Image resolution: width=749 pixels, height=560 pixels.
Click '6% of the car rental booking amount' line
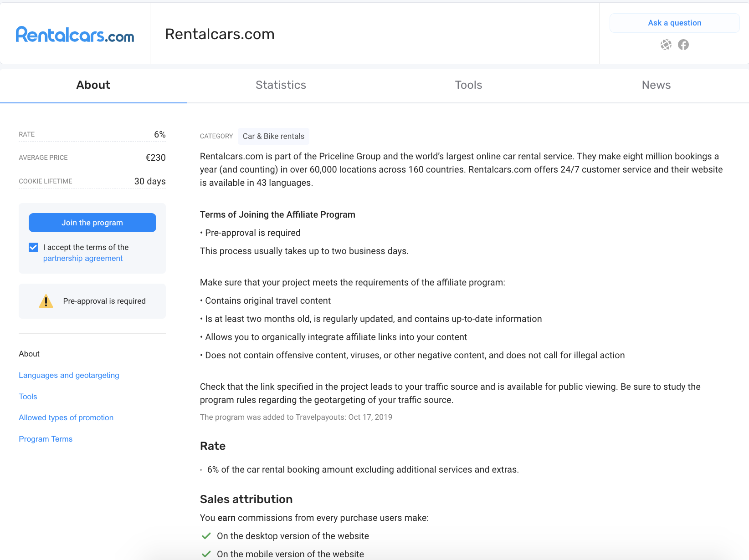363,469
